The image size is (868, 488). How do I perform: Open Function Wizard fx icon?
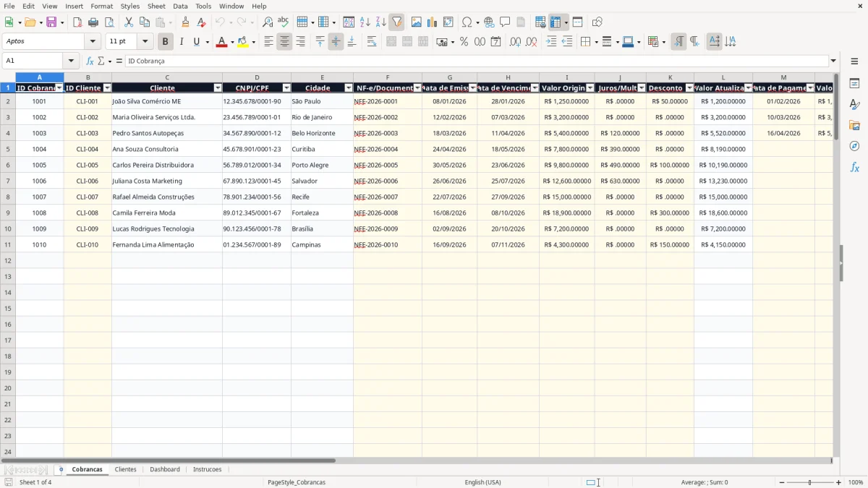pyautogui.click(x=90, y=61)
